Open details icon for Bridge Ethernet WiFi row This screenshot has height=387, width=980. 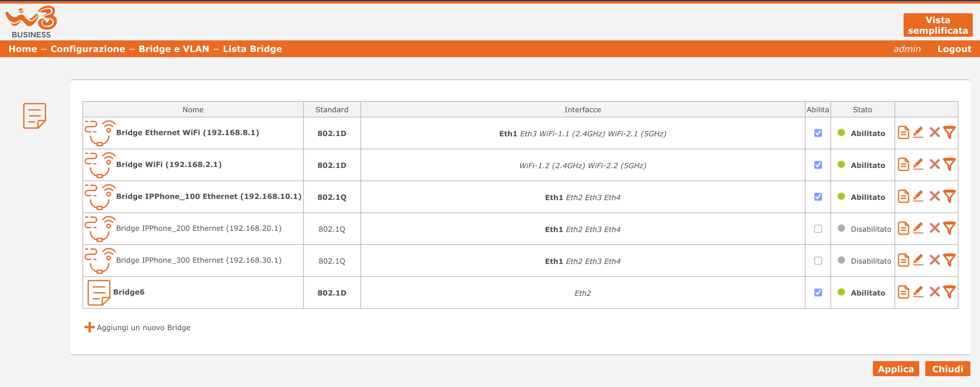[x=903, y=132]
